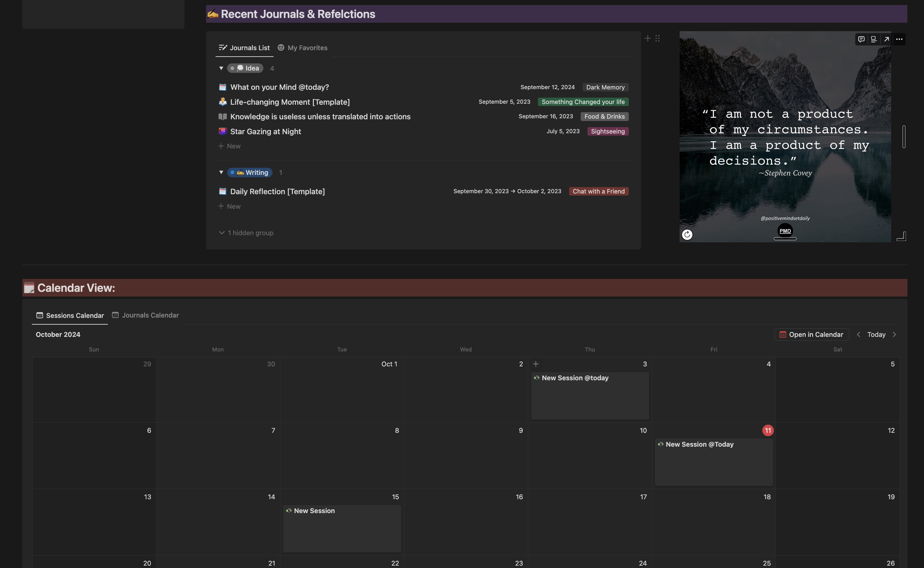This screenshot has height=568, width=924.
Task: Add a New entry under the Idea group
Action: click(229, 146)
